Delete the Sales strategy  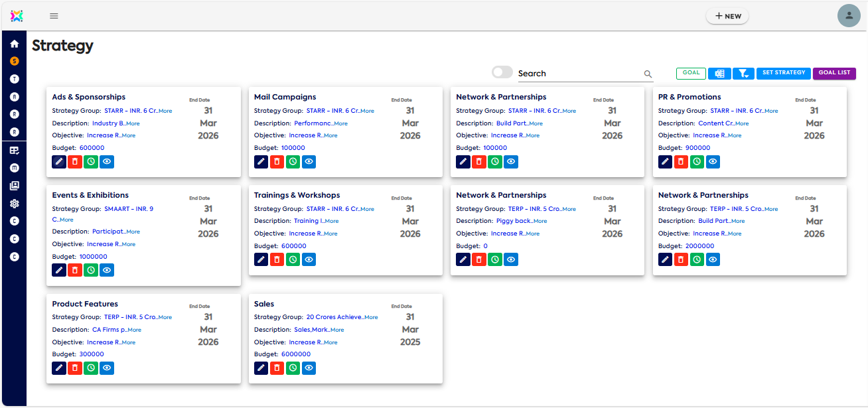coord(277,368)
